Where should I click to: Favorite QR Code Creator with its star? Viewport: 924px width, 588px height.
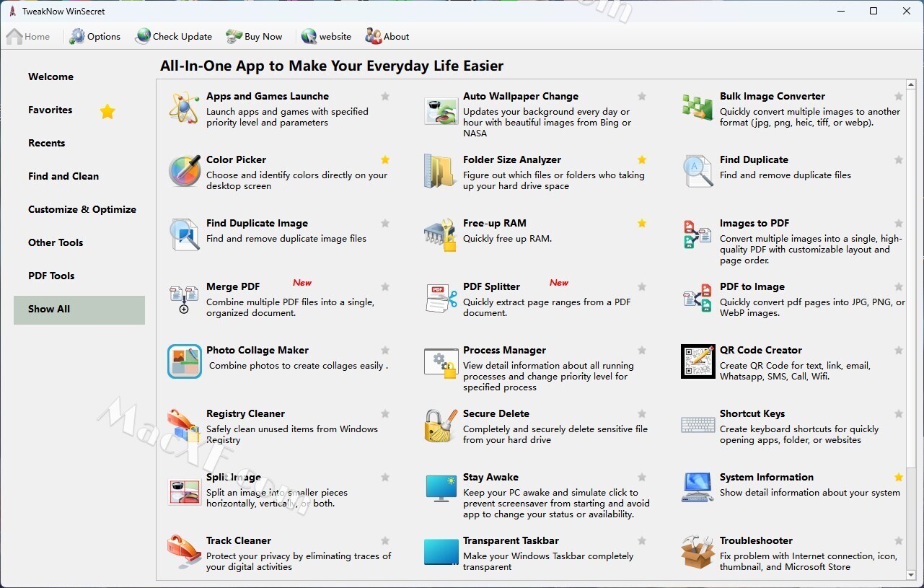click(899, 350)
